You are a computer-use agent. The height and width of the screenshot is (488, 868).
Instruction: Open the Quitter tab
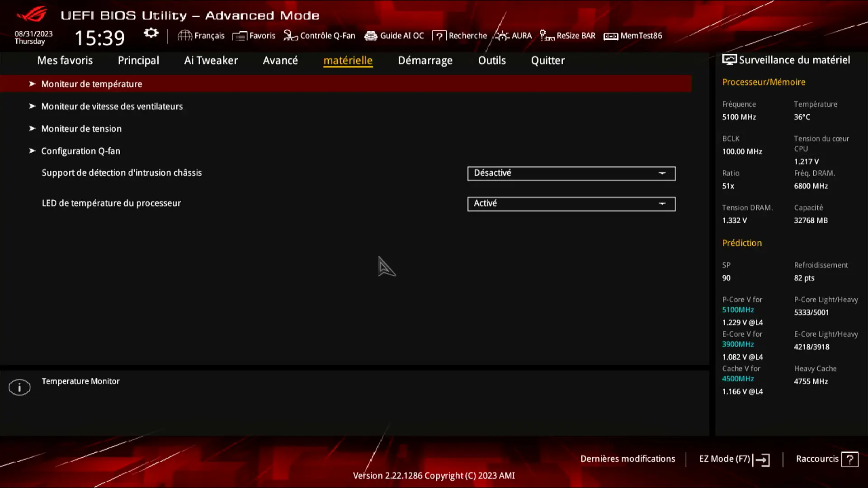(547, 60)
